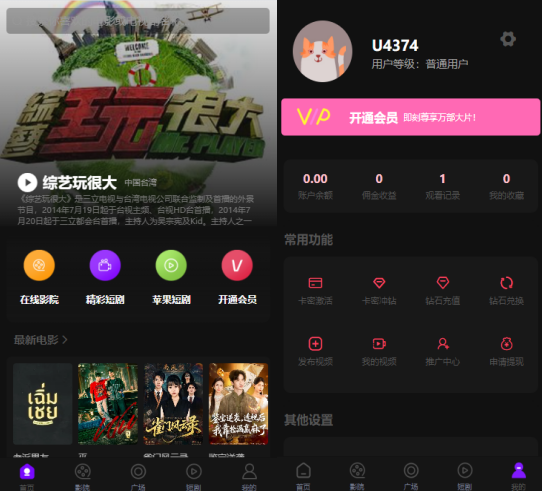Open the 钻石充值 recharge icon

443,283
